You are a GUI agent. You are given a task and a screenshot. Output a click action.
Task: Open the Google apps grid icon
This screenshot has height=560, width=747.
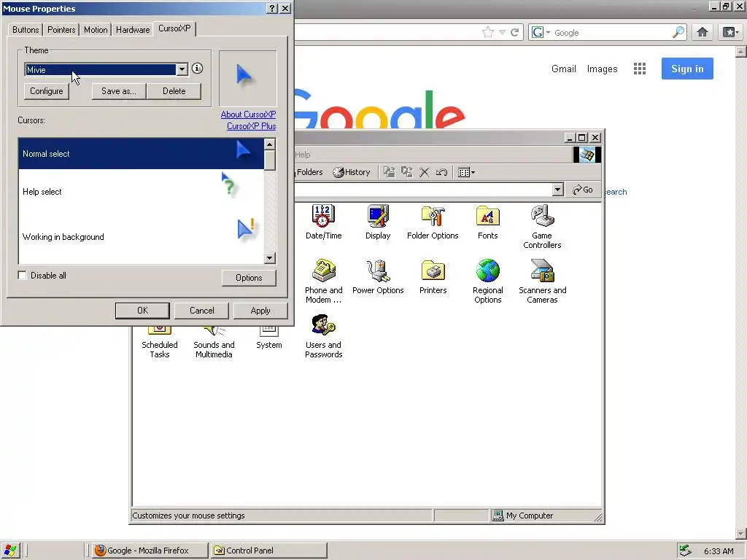pyautogui.click(x=640, y=69)
